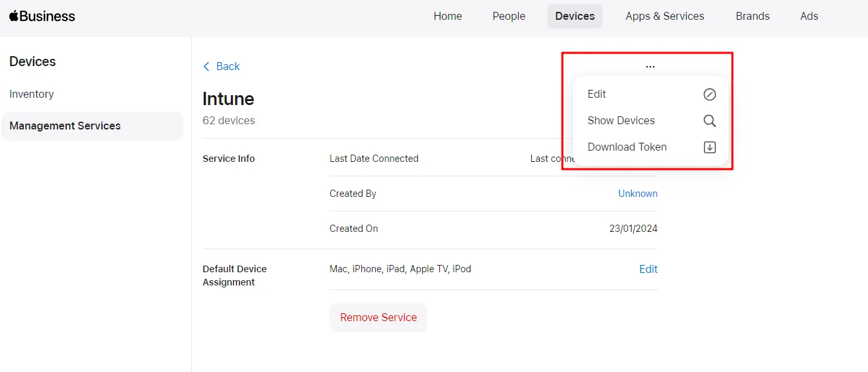The height and width of the screenshot is (372, 868).
Task: Choose Download Token from the options menu
Action: [651, 147]
